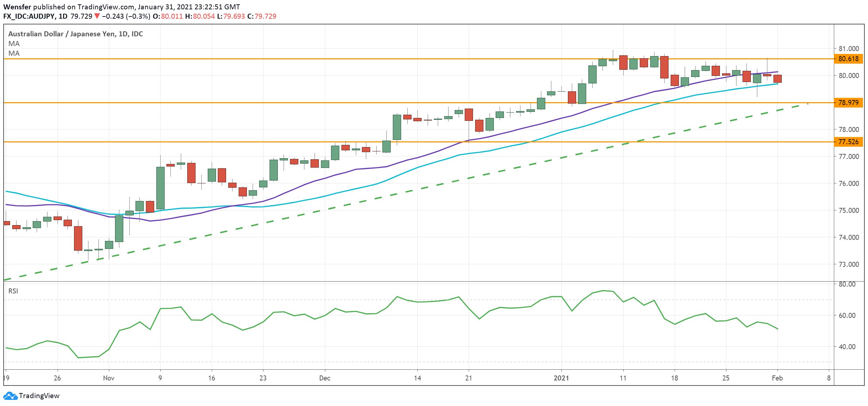Click the 2021 date label on time axis
Viewport: 868px width, 406px height.
(561, 378)
